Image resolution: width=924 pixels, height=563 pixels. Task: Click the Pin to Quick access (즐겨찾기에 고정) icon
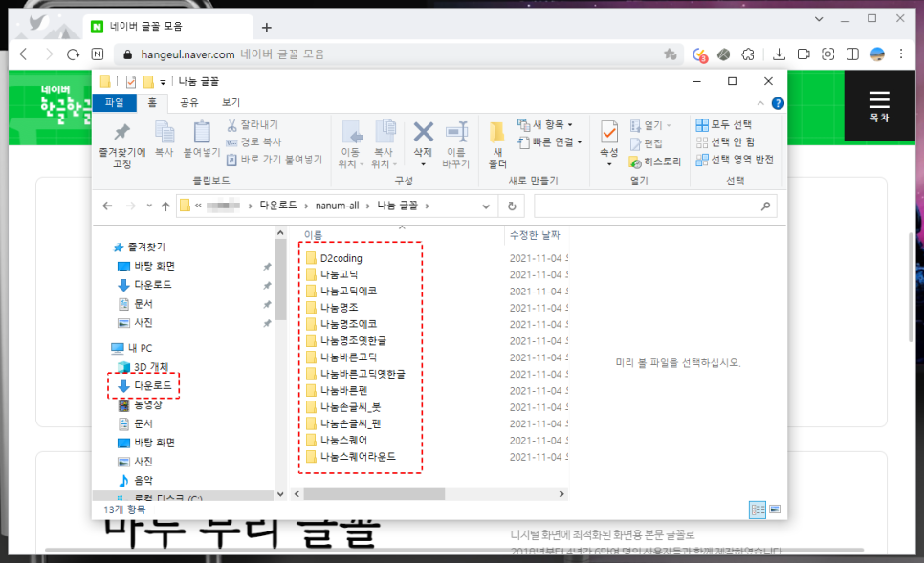tap(122, 132)
